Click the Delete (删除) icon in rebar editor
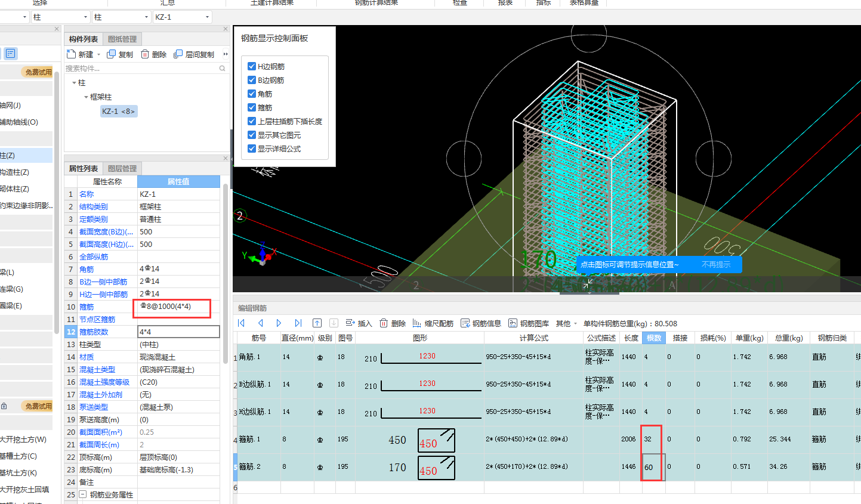This screenshot has height=504, width=861. (x=384, y=323)
